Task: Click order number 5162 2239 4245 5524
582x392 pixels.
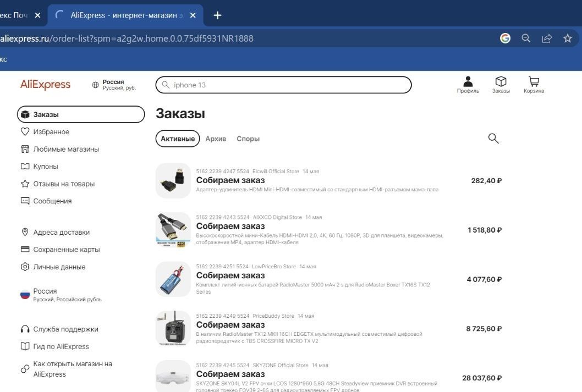Action: point(222,365)
